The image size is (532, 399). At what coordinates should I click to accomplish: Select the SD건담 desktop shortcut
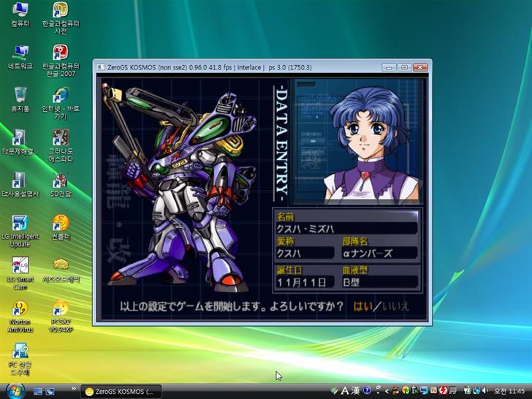point(61,185)
